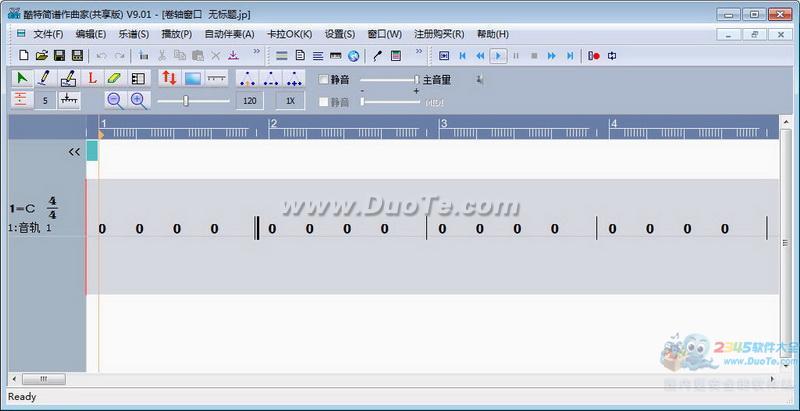Open the 文件(F) menu
The width and height of the screenshot is (800, 411).
(48, 34)
